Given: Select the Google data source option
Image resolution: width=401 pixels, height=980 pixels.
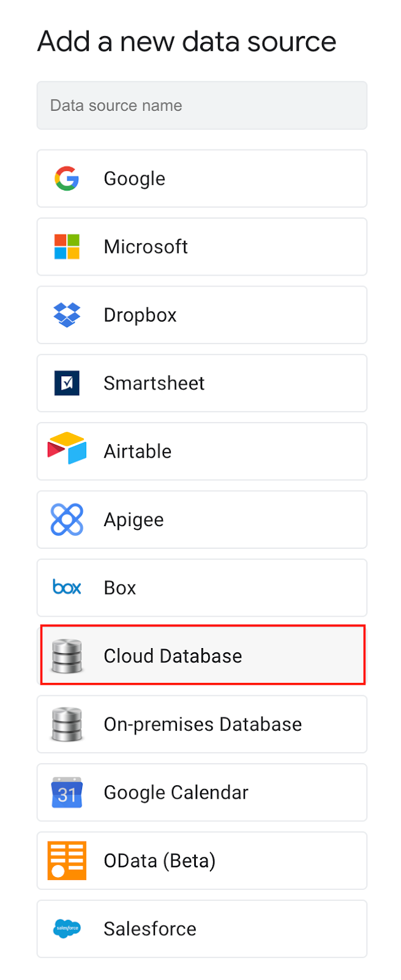Looking at the screenshot, I should pos(202,178).
